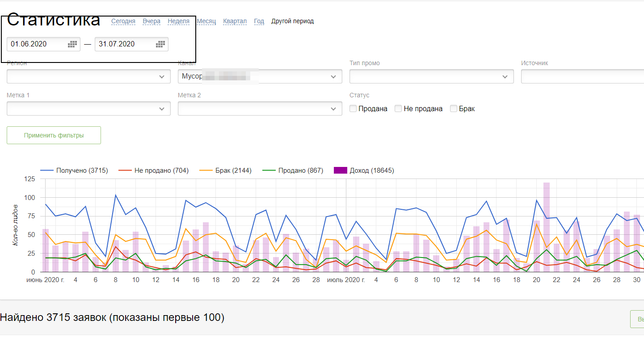Screen dimensions: 644x341
Task: Click the start date input field
Action: [37, 44]
